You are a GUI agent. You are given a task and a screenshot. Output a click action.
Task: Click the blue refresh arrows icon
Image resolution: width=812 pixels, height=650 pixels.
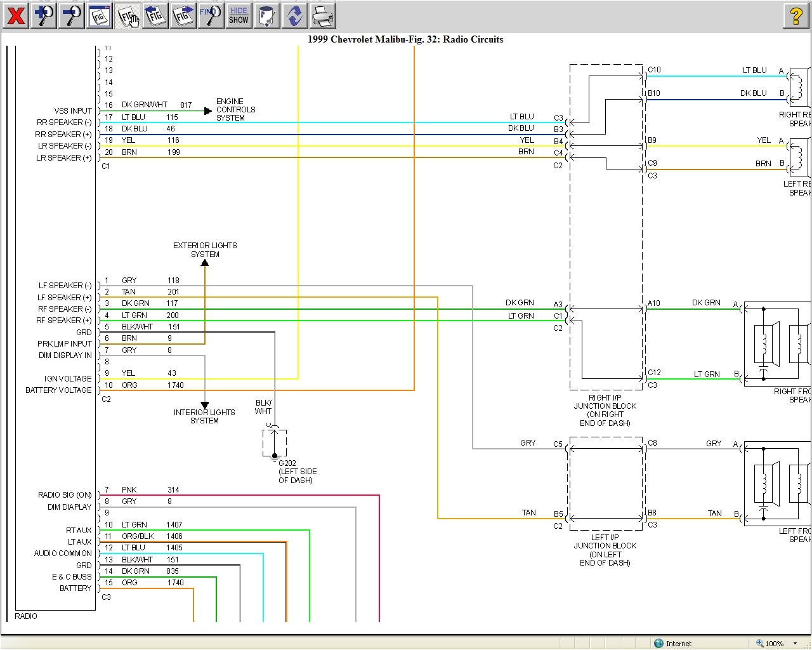[294, 15]
